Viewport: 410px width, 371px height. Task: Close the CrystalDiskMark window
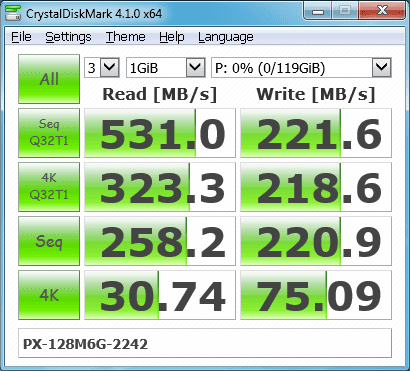(382, 11)
